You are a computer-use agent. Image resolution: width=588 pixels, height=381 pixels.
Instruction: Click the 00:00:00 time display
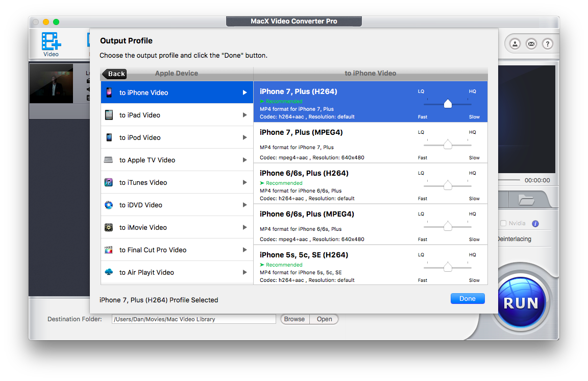(x=537, y=180)
